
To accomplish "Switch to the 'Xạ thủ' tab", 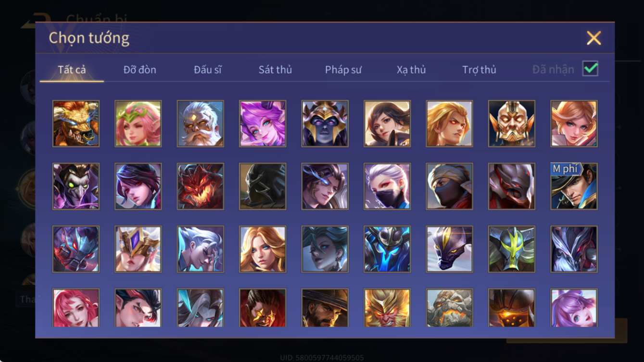I will click(x=411, y=70).
